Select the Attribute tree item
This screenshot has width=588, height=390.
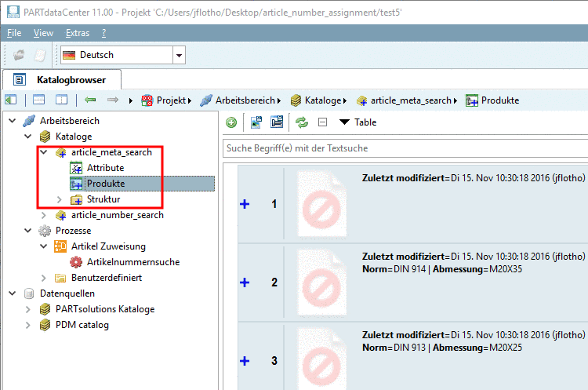pyautogui.click(x=105, y=168)
